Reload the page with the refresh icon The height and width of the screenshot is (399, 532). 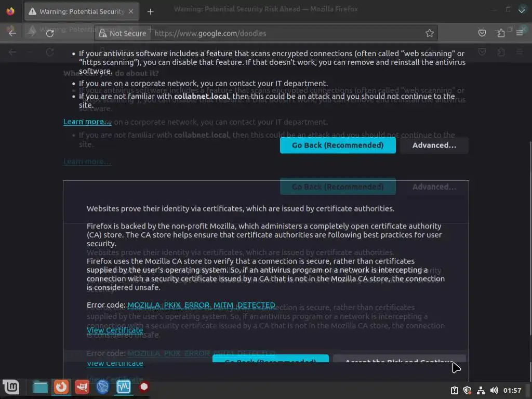(x=50, y=33)
